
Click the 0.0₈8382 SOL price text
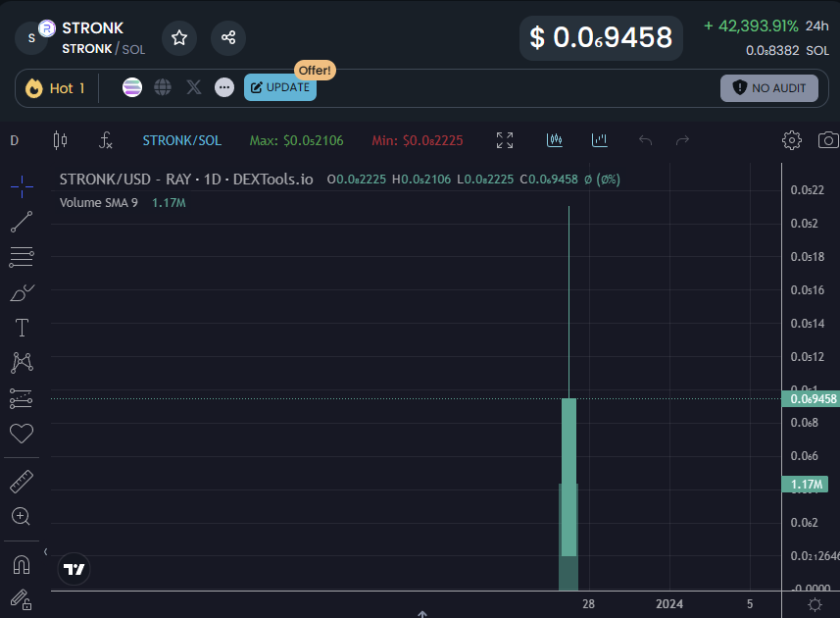787,50
